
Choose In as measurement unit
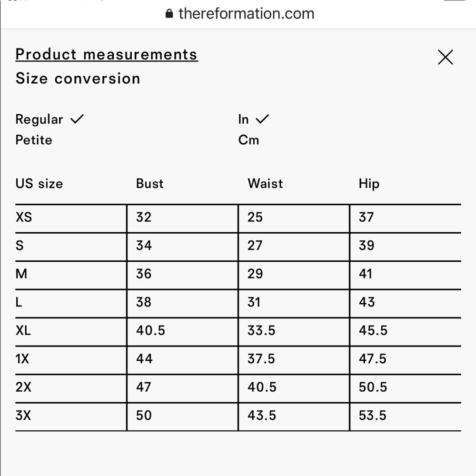click(254, 119)
